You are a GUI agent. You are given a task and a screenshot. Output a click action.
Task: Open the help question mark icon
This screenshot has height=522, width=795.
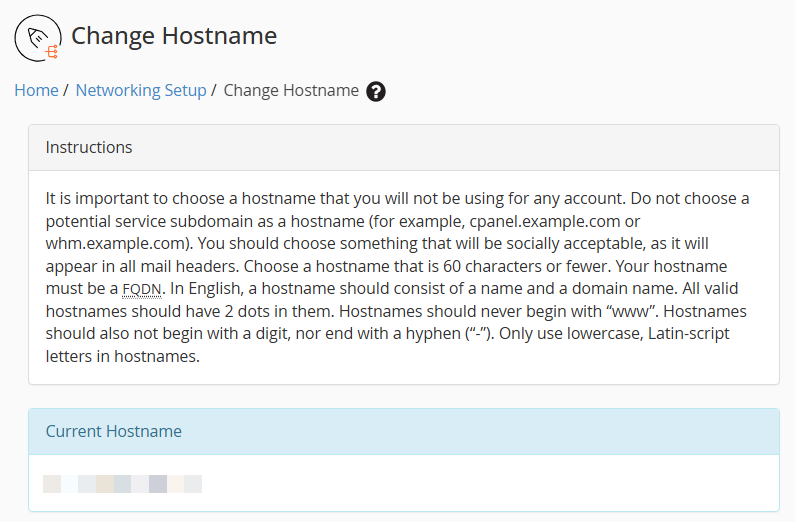click(376, 92)
